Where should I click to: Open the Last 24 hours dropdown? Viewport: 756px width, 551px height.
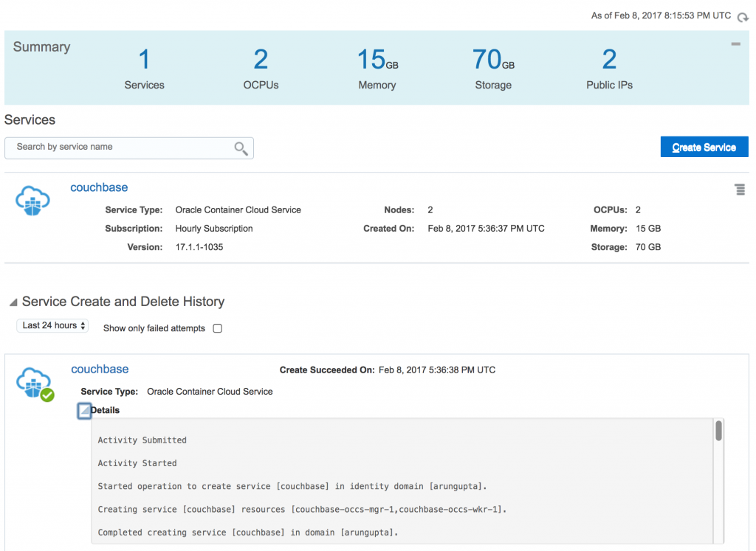point(52,325)
